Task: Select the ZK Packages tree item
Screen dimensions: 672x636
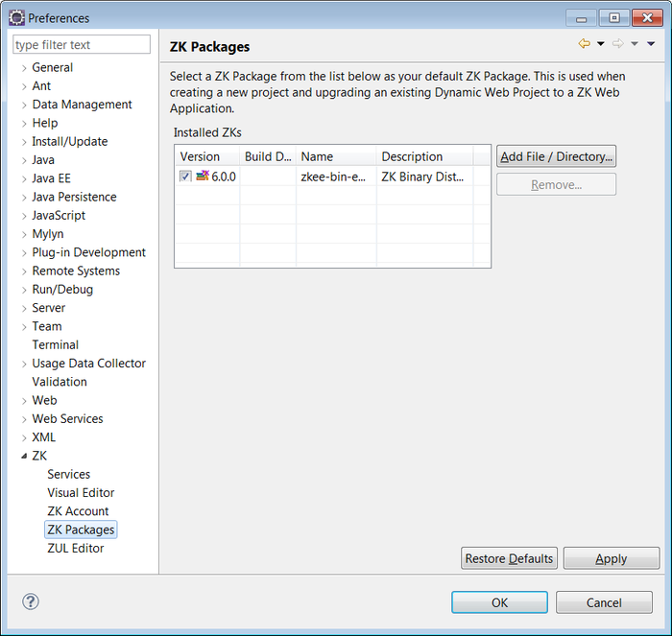Action: [x=81, y=530]
